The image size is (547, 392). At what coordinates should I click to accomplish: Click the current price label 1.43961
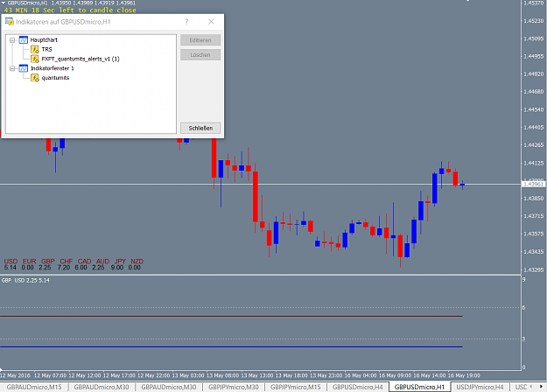tap(533, 184)
